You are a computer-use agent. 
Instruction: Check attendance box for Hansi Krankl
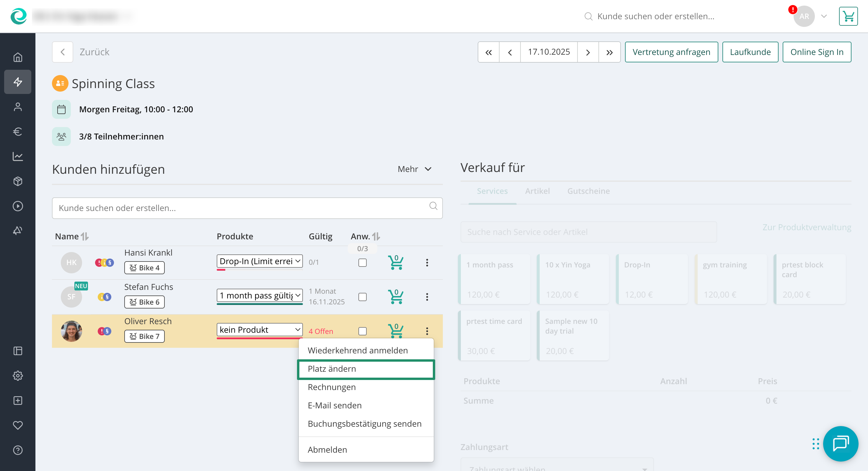[362, 263]
